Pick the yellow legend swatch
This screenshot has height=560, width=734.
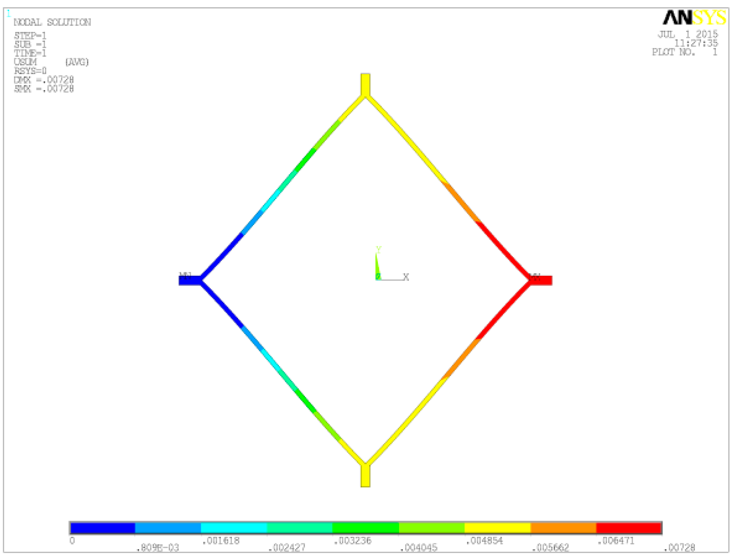[x=497, y=528]
